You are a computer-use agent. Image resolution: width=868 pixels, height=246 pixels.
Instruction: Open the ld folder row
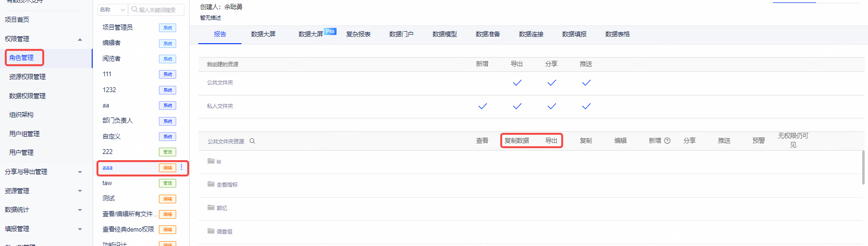(x=530, y=162)
